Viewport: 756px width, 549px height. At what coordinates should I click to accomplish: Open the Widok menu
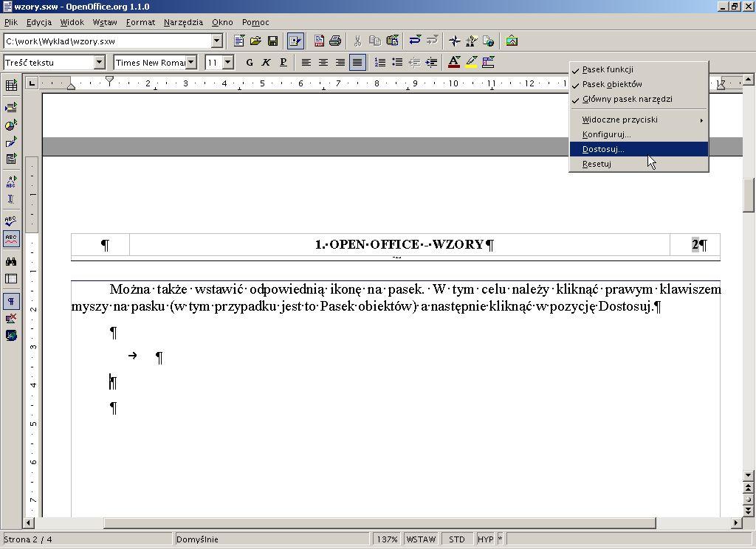click(72, 22)
